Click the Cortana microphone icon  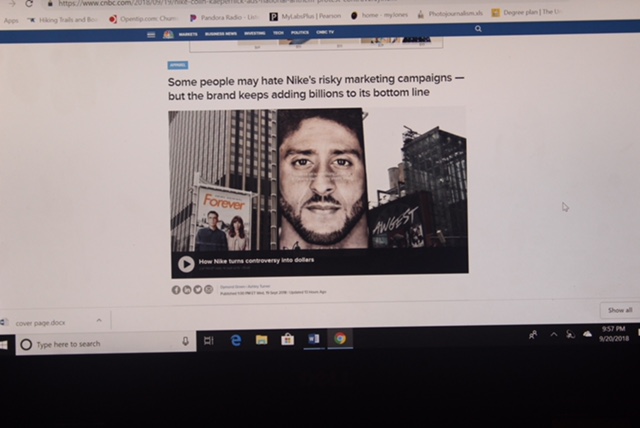click(x=185, y=341)
